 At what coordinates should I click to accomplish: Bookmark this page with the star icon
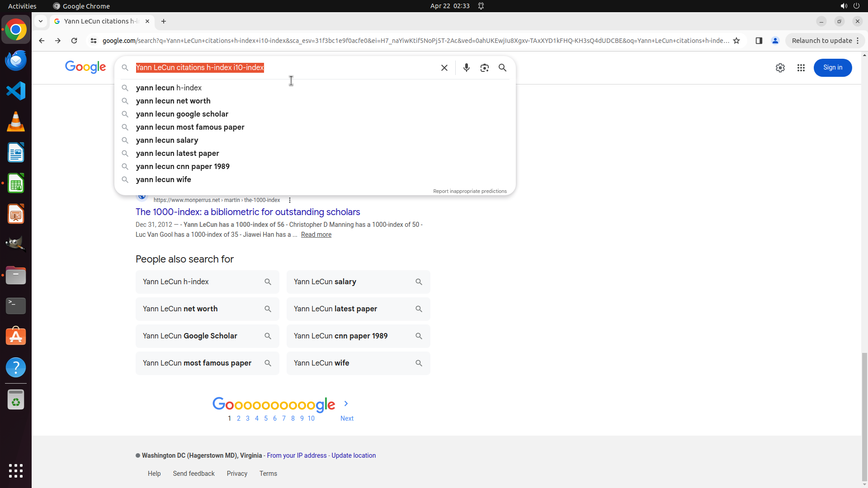coord(736,41)
